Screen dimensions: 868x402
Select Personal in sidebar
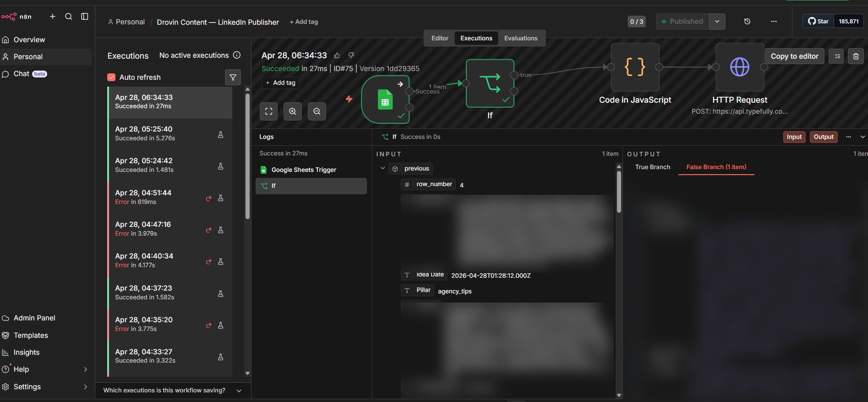pos(46,57)
